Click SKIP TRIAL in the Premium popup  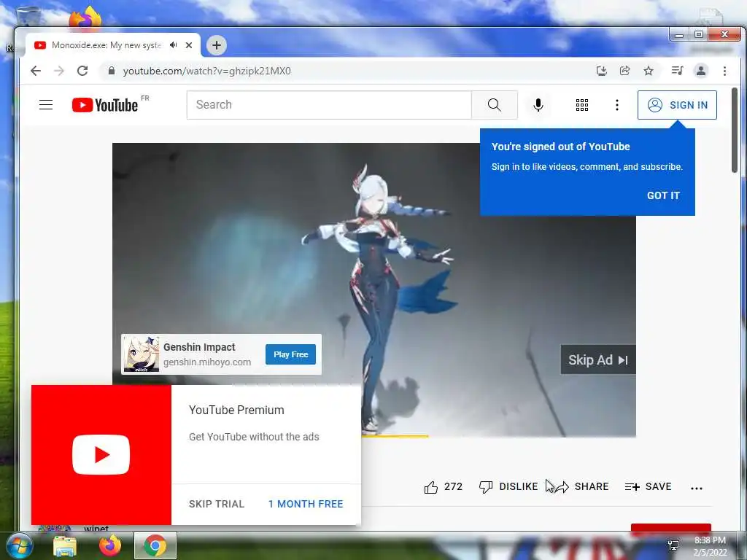[x=216, y=504]
